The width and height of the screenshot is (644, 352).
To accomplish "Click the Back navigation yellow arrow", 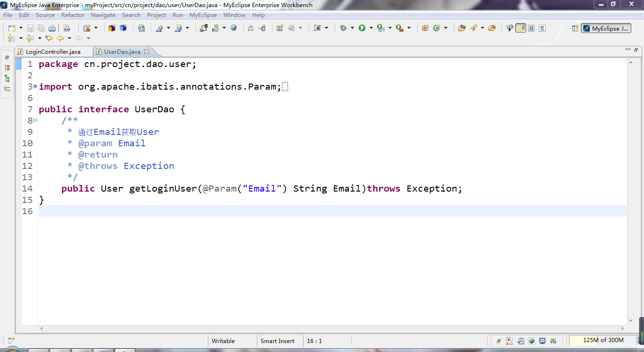I will pyautogui.click(x=60, y=38).
